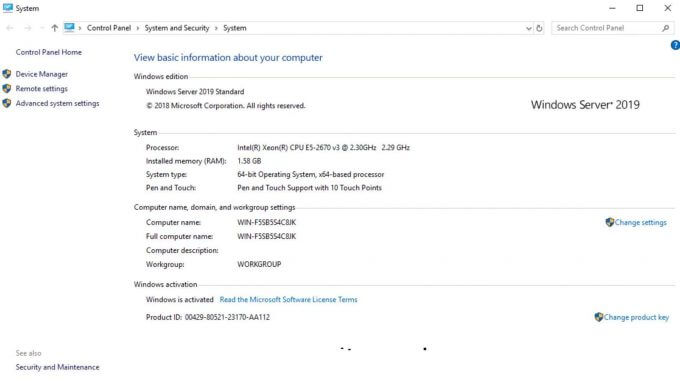Expand chevron after Control Panel breadcrumb

tap(137, 28)
